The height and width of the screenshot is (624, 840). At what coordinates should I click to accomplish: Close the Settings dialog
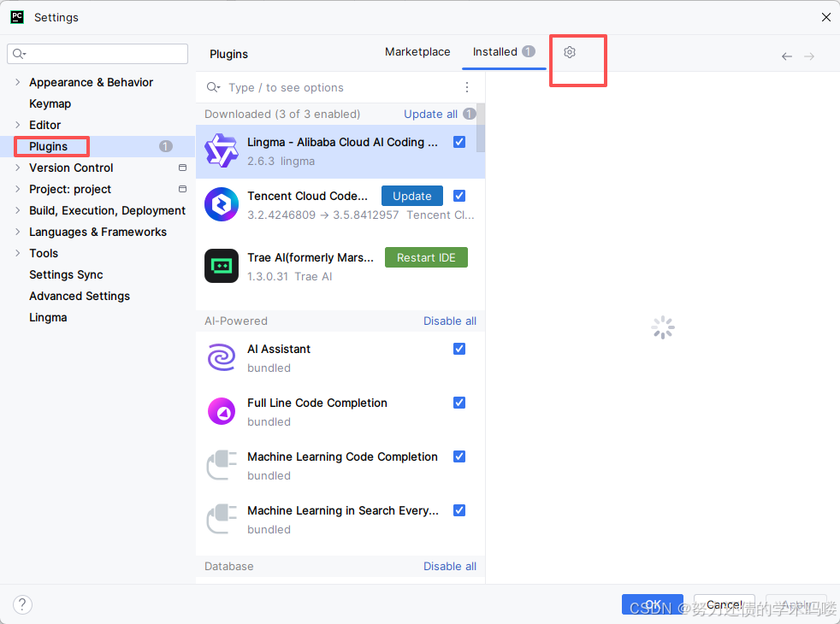825,17
